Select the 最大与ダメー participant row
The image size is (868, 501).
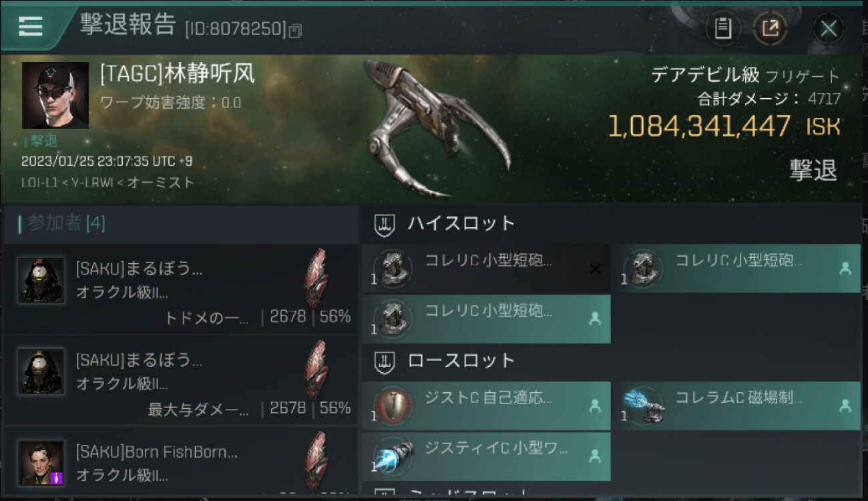coord(181,381)
